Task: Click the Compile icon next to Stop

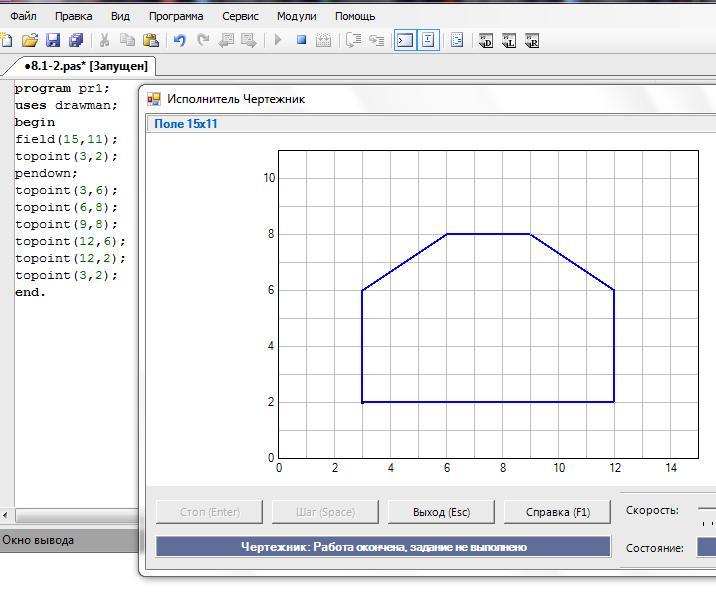Action: (323, 41)
